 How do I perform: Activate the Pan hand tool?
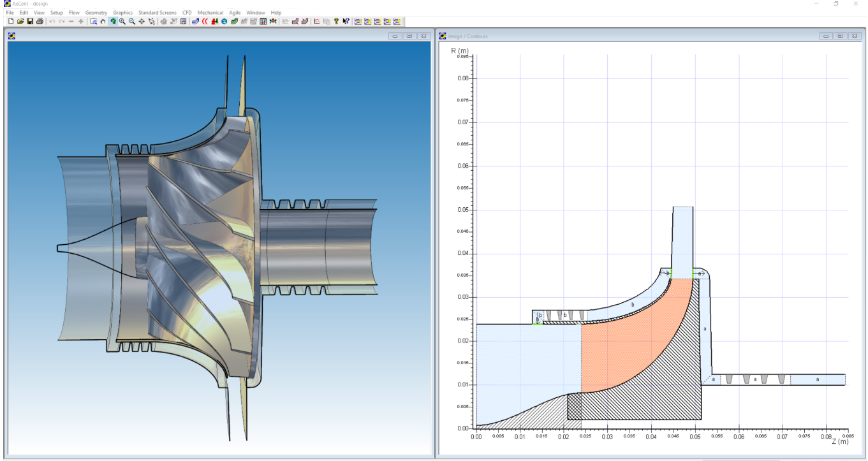[x=103, y=21]
